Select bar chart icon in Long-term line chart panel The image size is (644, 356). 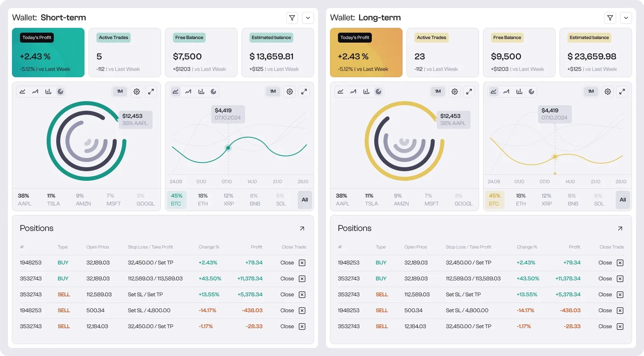519,92
